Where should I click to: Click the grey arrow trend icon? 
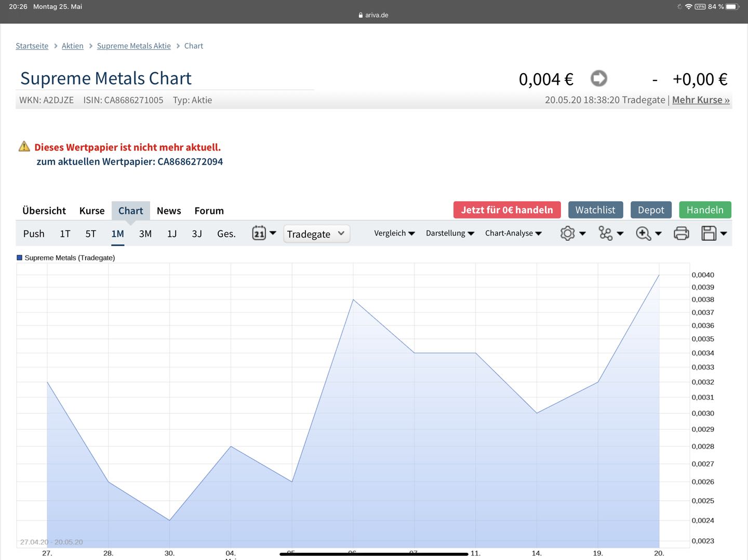click(599, 78)
